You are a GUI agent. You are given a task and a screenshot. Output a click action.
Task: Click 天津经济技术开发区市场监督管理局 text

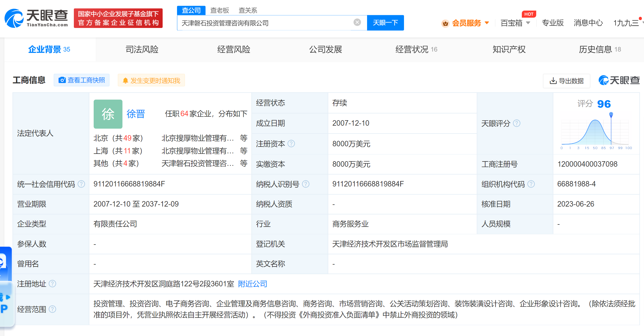[x=390, y=244]
